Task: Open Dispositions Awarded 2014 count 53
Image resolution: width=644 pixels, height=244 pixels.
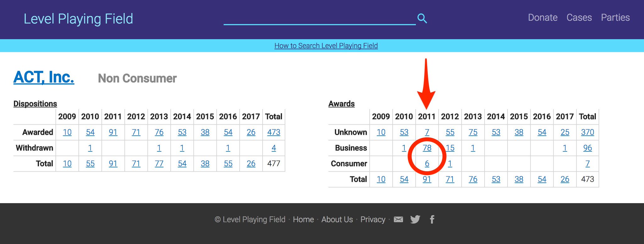Action: tap(182, 132)
